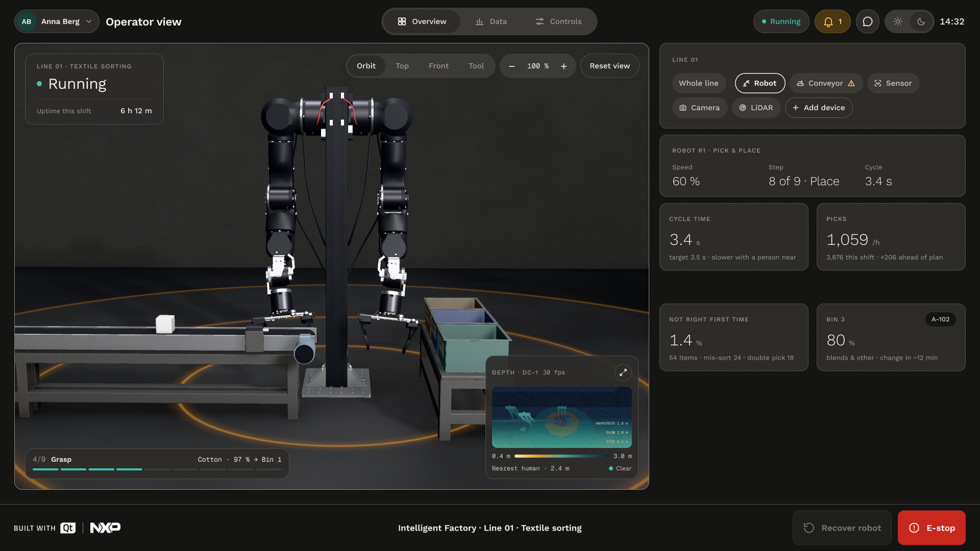Decrease zoom with the minus button

click(511, 66)
